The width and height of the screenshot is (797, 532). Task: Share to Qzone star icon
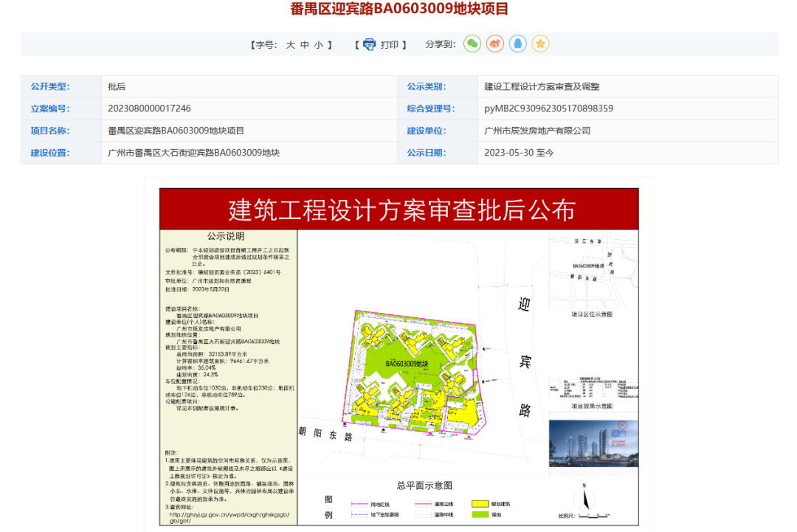coord(541,44)
